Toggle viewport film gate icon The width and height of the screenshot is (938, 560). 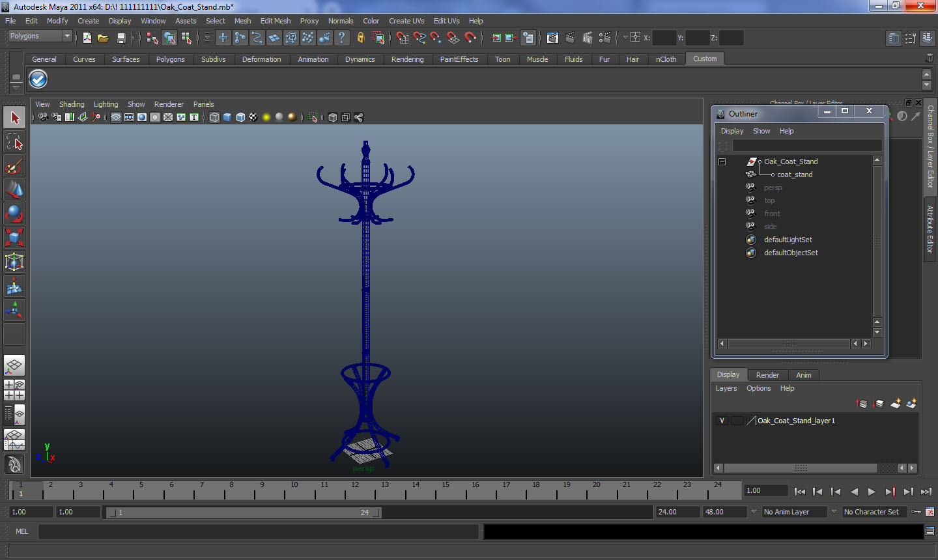tap(129, 117)
